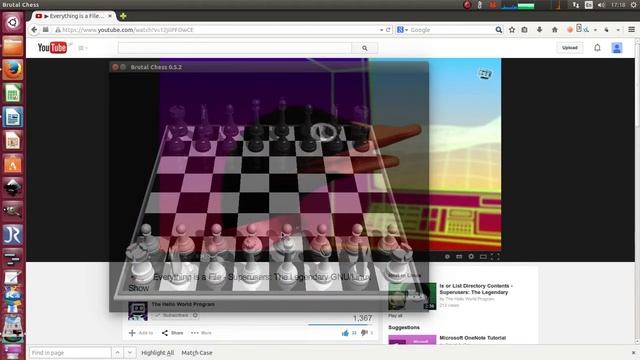Close the Everything is a File tab
Viewport: 640px width, 360px height.
click(110, 16)
